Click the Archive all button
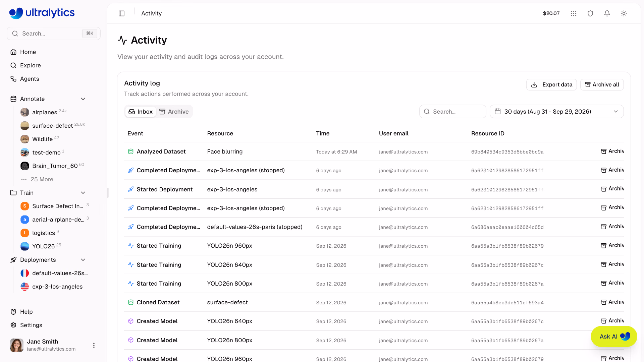This screenshot has width=644, height=362. click(602, 85)
